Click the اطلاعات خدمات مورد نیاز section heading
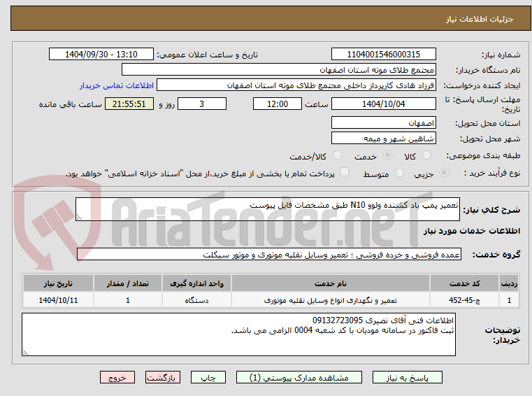 click(x=472, y=231)
